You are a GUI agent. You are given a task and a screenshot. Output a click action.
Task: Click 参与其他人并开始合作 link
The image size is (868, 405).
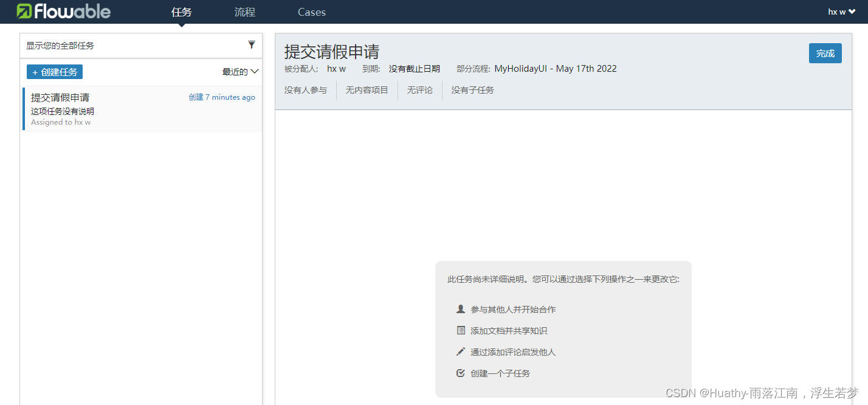513,310
